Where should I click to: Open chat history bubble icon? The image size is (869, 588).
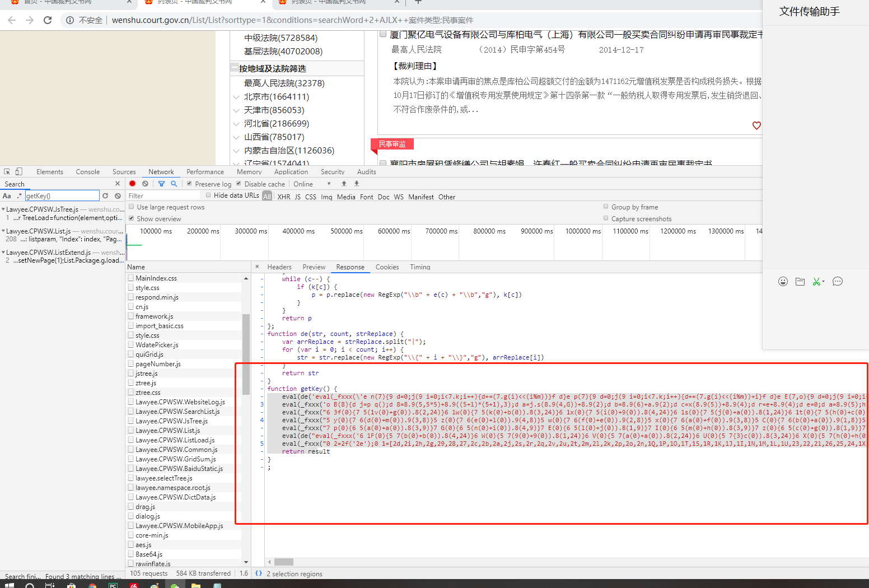pos(838,282)
